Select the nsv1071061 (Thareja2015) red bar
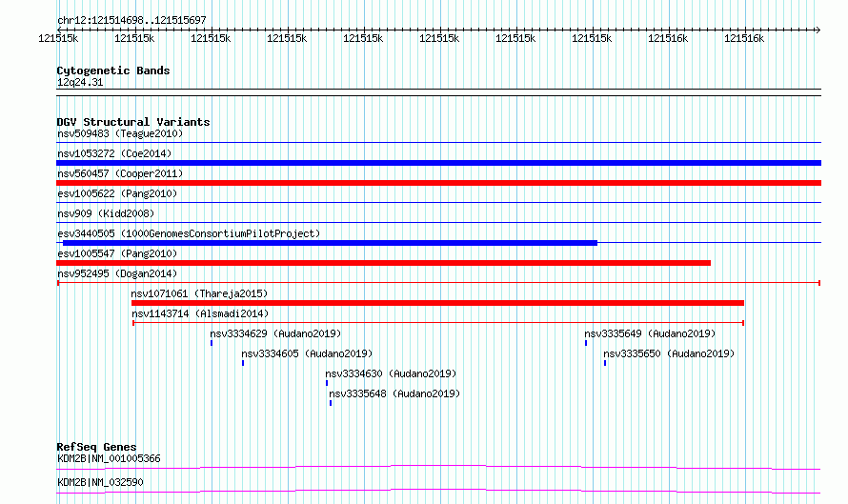The width and height of the screenshot is (848, 504). coord(437,303)
